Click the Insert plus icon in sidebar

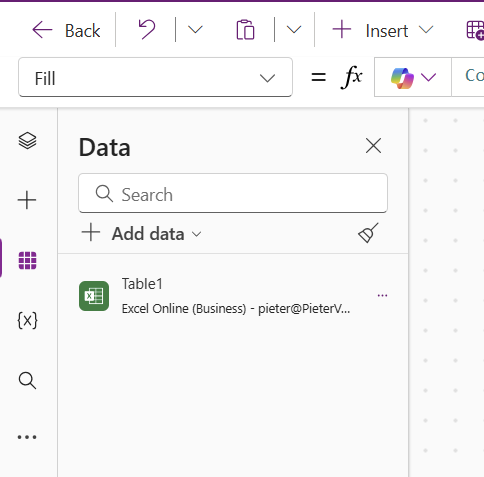point(27,200)
